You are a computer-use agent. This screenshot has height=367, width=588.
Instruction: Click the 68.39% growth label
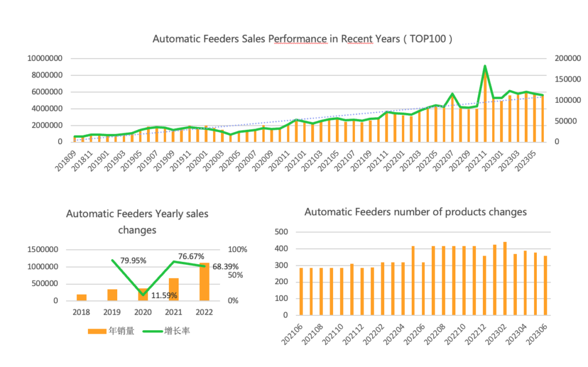(x=225, y=266)
